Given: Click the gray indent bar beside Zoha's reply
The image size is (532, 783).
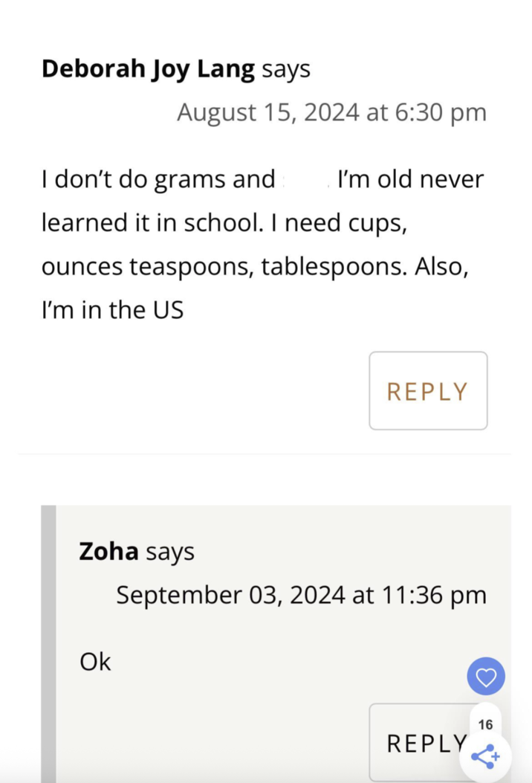Looking at the screenshot, I should (x=48, y=639).
